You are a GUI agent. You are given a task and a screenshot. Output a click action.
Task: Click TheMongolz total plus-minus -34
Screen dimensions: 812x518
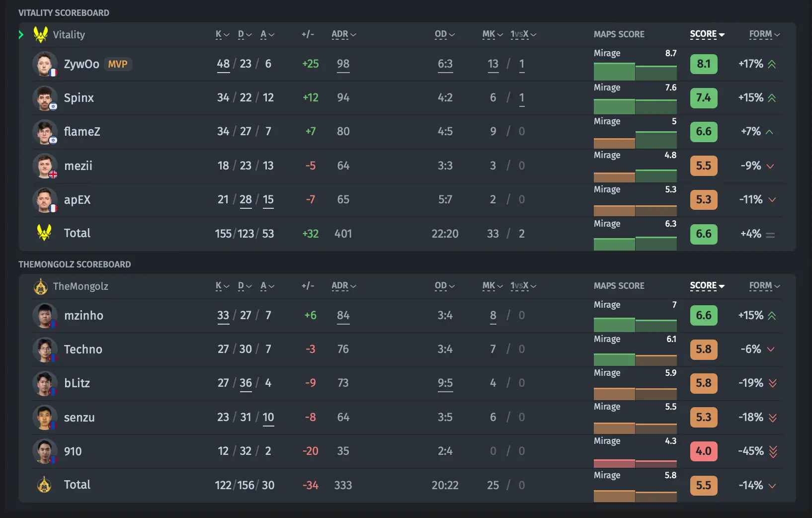(x=311, y=485)
